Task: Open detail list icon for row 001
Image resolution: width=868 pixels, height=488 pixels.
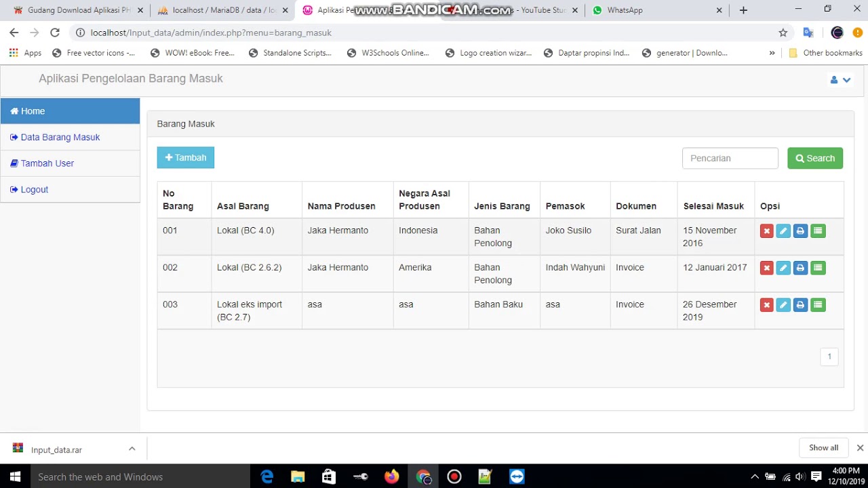Action: click(818, 231)
